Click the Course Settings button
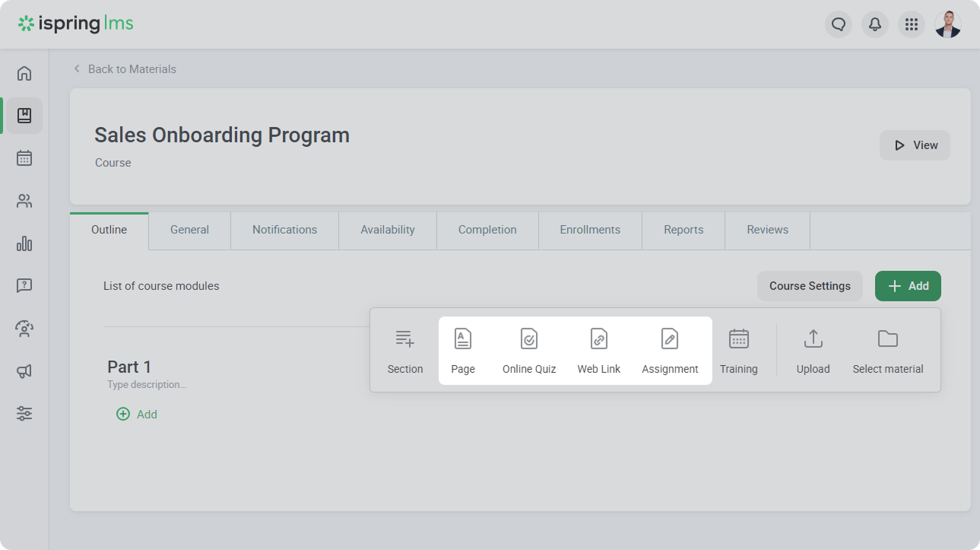 [x=810, y=286]
